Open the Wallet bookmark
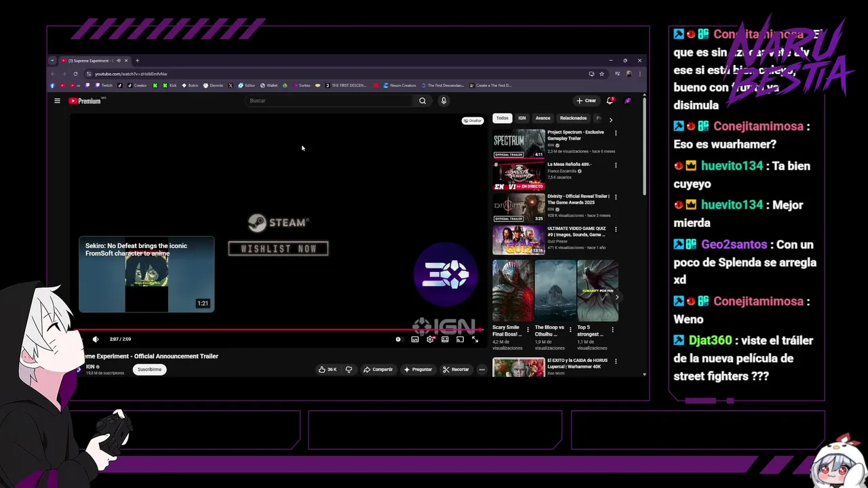 [x=269, y=85]
